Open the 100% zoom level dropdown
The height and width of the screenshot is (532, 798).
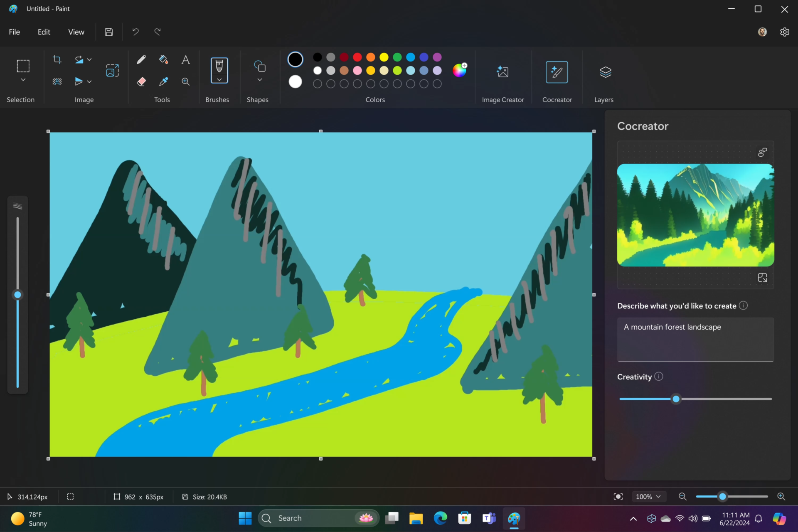(648, 497)
